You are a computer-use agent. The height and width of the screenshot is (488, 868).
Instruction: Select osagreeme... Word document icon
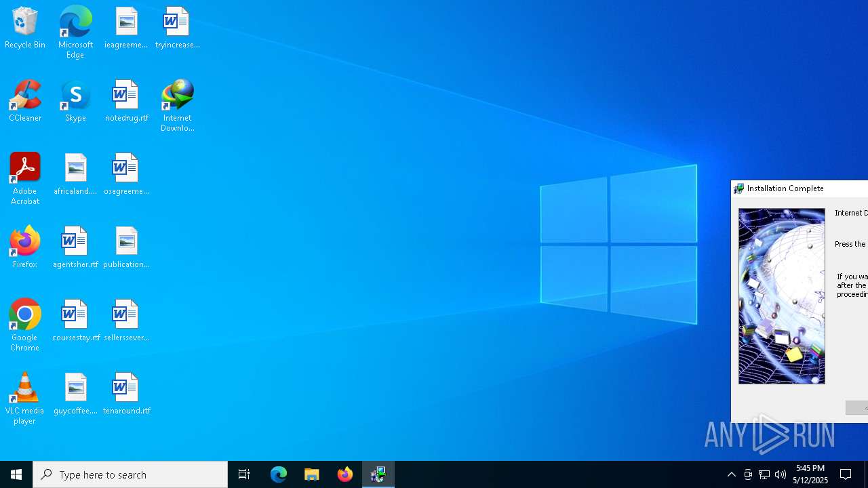pos(126,175)
